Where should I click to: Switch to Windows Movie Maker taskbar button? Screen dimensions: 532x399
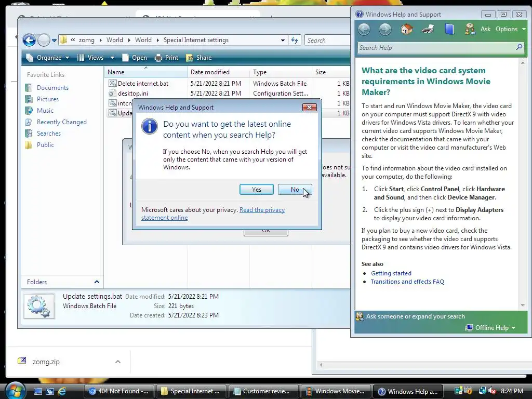point(336,391)
